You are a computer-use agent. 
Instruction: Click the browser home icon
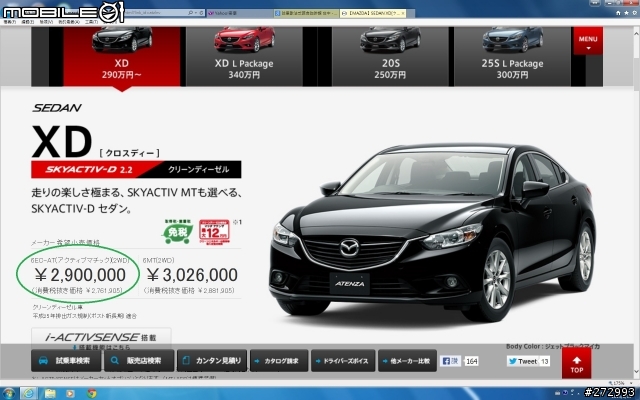[618, 13]
